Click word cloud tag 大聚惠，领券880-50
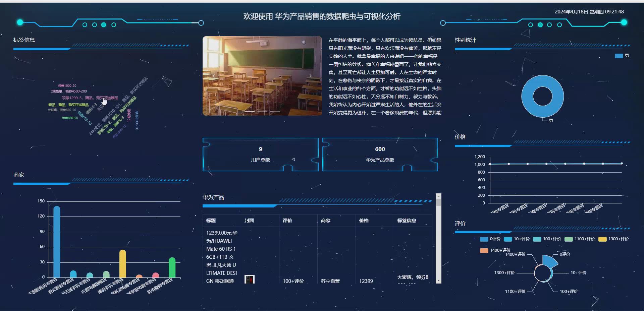Screen dimensions: 644x311 click(x=62, y=110)
